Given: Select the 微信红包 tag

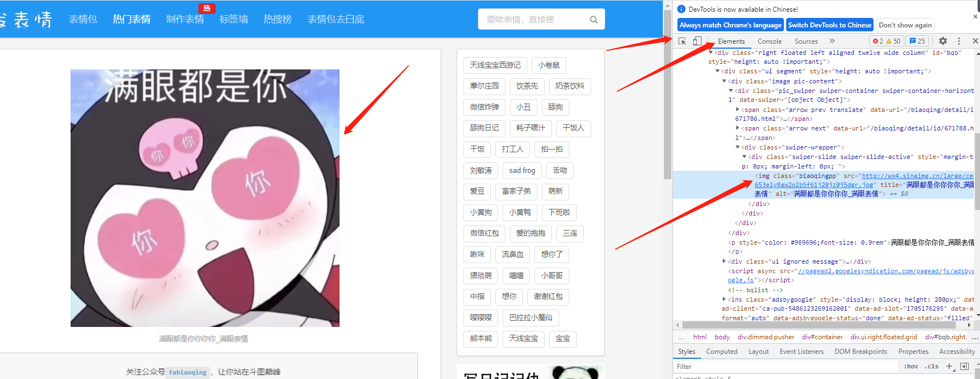Looking at the screenshot, I should click(x=485, y=233).
